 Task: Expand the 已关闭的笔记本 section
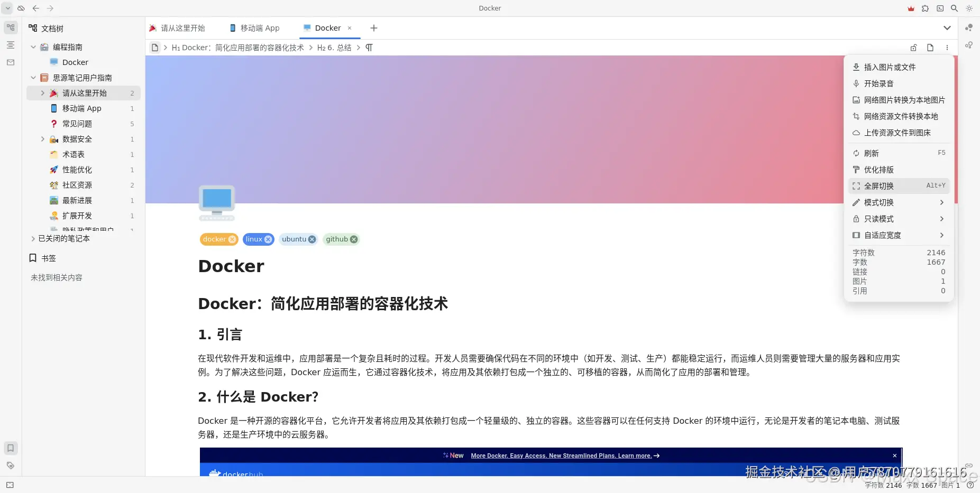coord(33,238)
